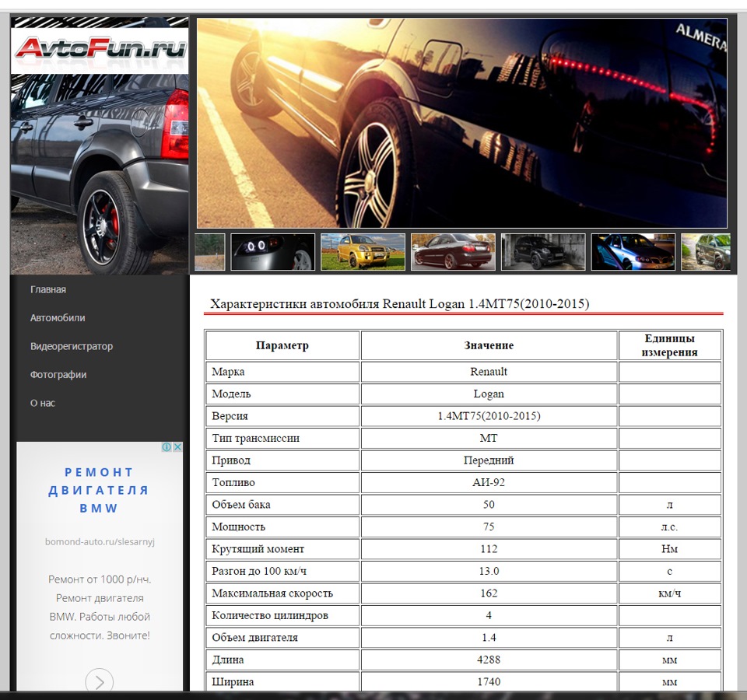
Task: Open the О нас page
Action: [43, 404]
